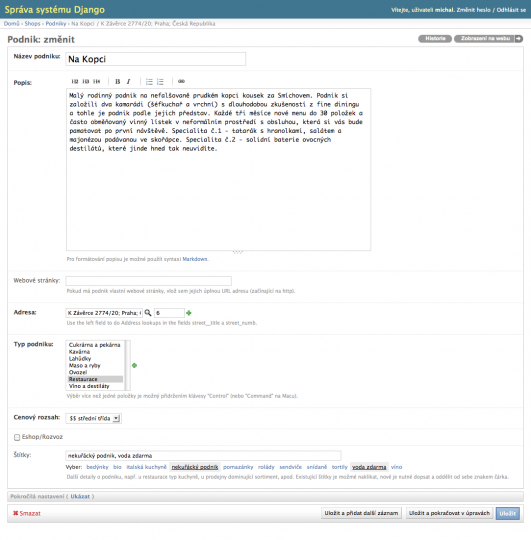Click Uložit a přidat další záznam
Screen dimensions: 531x540
[361, 513]
